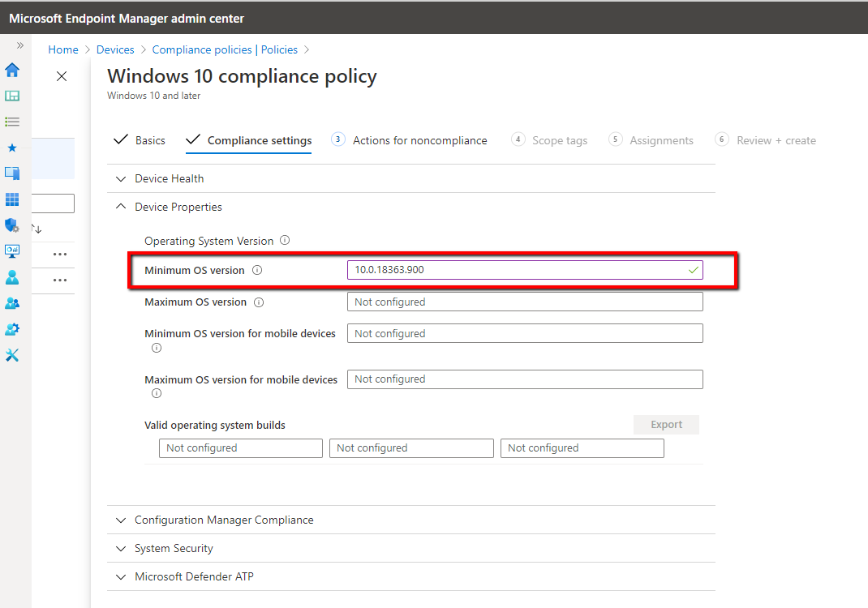Go to the Basics step tab
This screenshot has height=608, width=868.
click(x=140, y=140)
